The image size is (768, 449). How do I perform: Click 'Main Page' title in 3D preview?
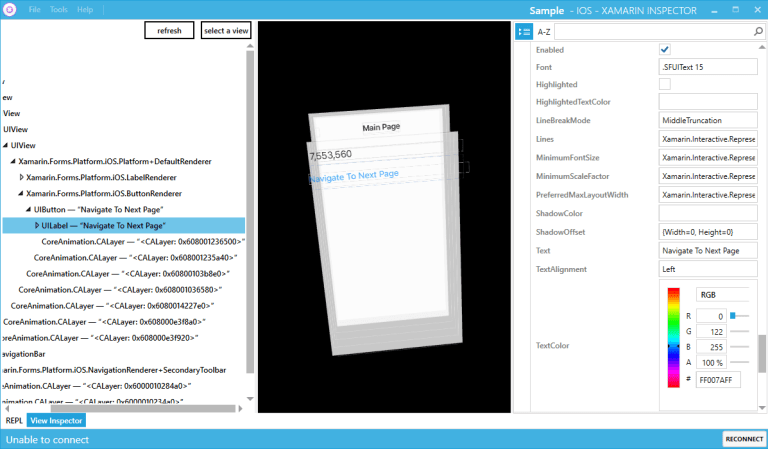381,127
